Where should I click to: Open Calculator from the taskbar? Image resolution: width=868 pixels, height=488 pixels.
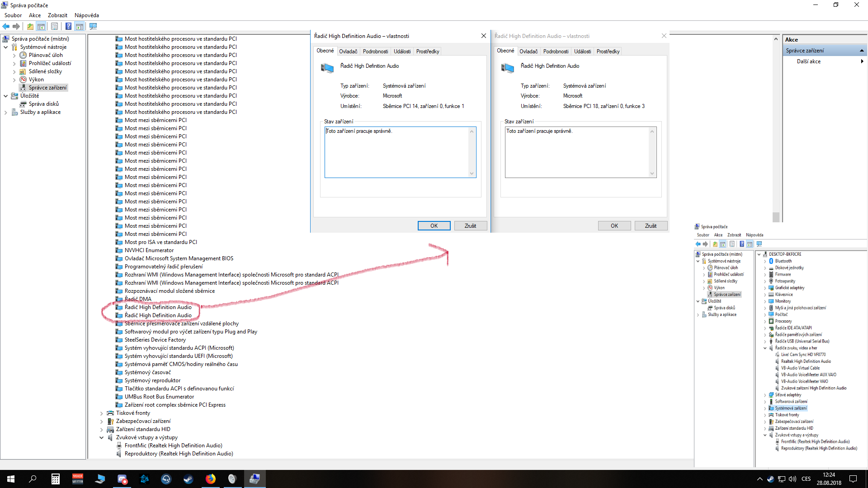click(56, 479)
